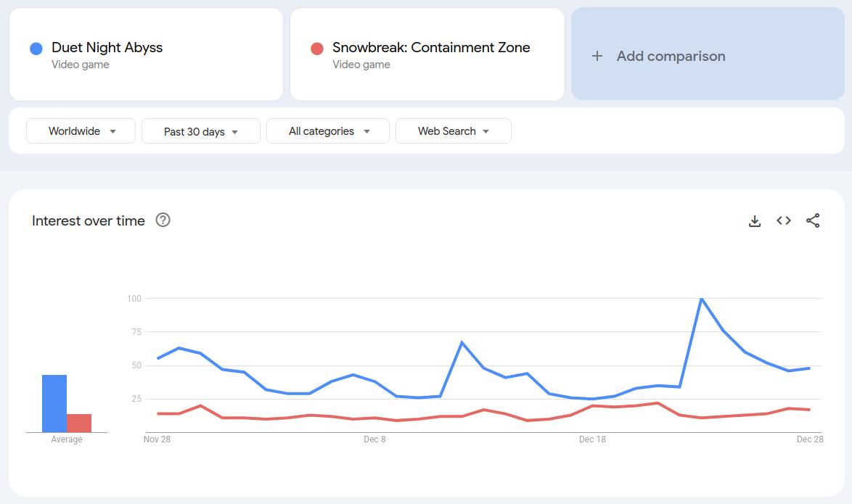Screen dimensions: 852x504
Task: Click the Interest over time heading
Action: [x=89, y=220]
